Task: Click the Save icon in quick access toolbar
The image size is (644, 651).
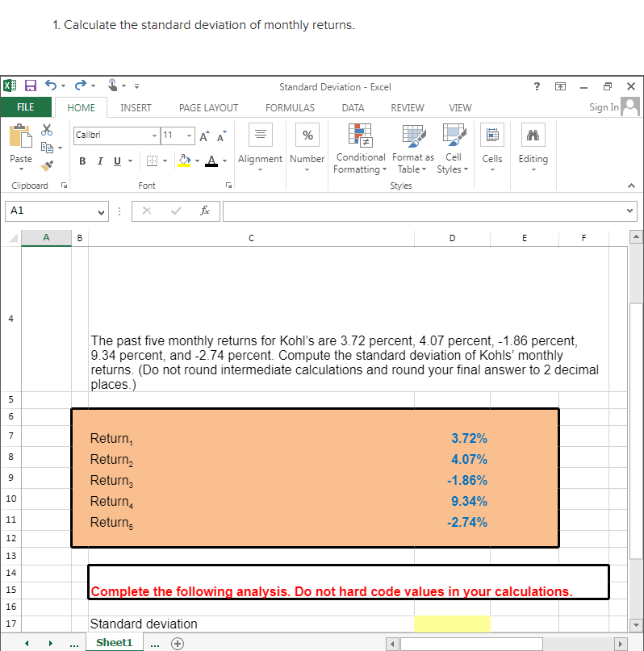Action: coord(31,86)
